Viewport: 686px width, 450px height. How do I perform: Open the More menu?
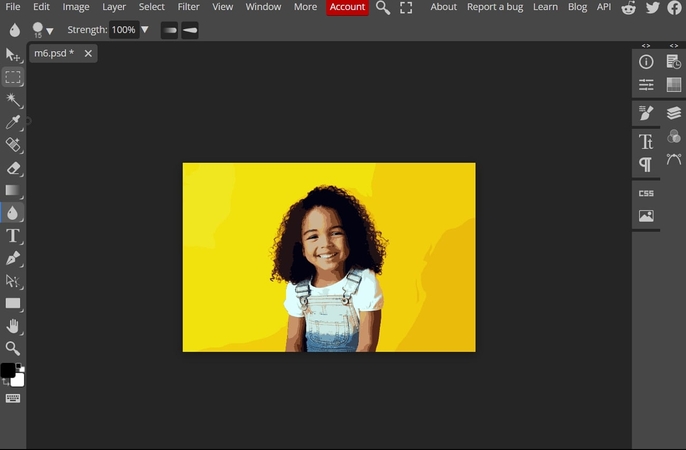305,7
